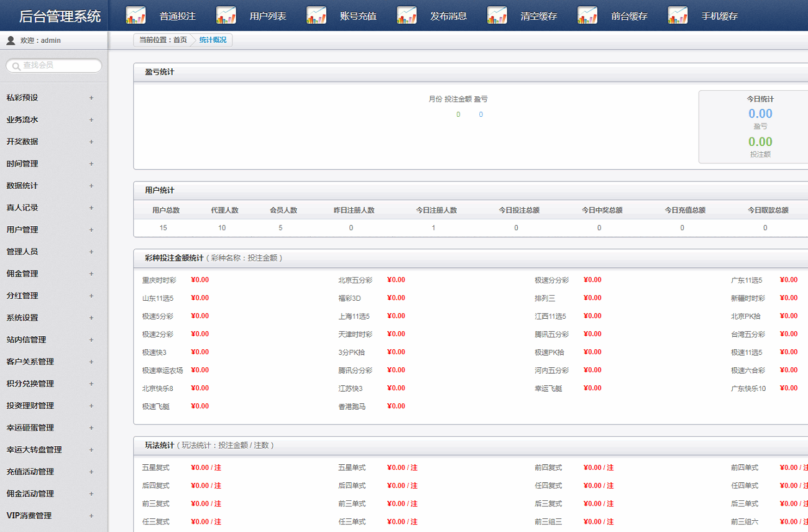Click the chart icon beside 手机缓存

tap(677, 16)
